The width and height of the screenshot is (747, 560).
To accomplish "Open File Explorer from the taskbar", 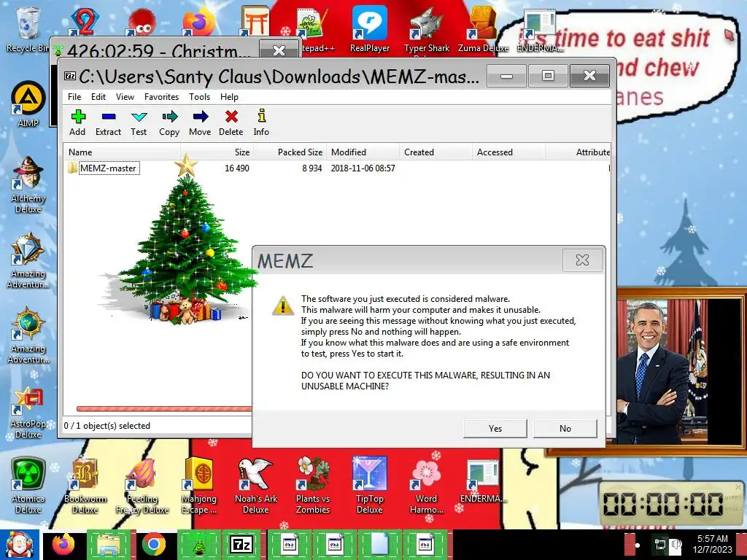I will [x=108, y=544].
